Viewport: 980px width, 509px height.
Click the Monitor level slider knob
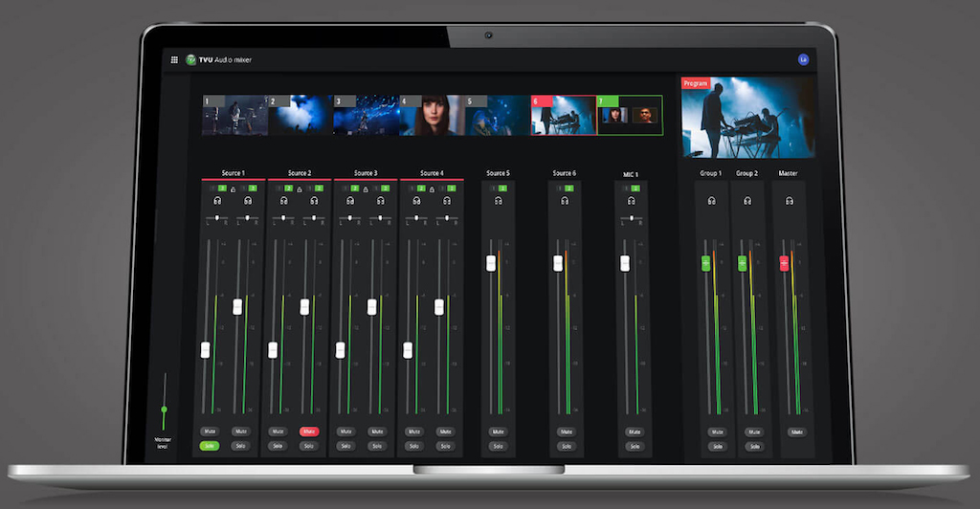[164, 409]
